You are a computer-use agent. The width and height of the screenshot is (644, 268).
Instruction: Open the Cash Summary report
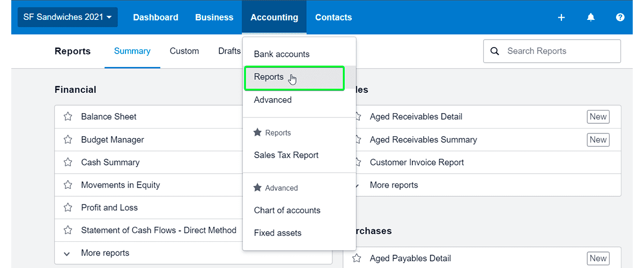[110, 162]
